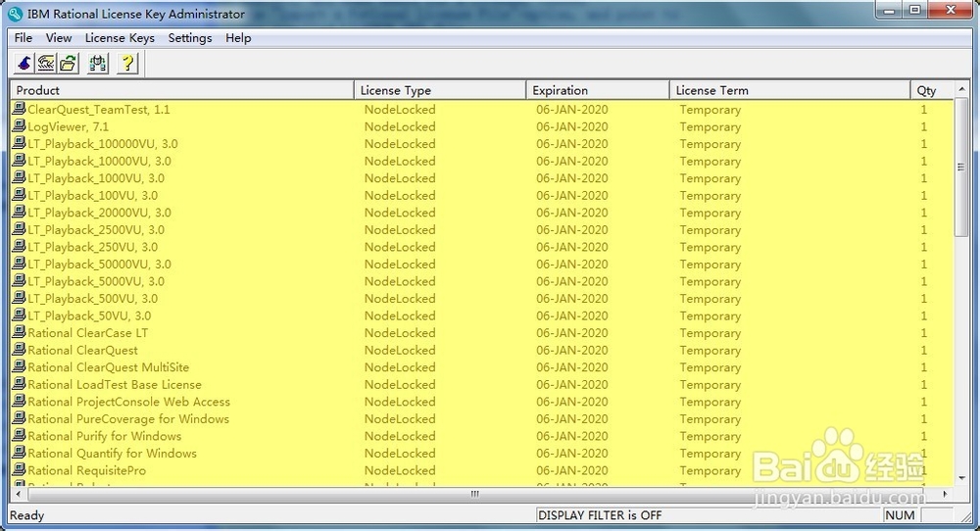Sort by the Expiration column header
The width and height of the screenshot is (980, 531).
point(598,90)
